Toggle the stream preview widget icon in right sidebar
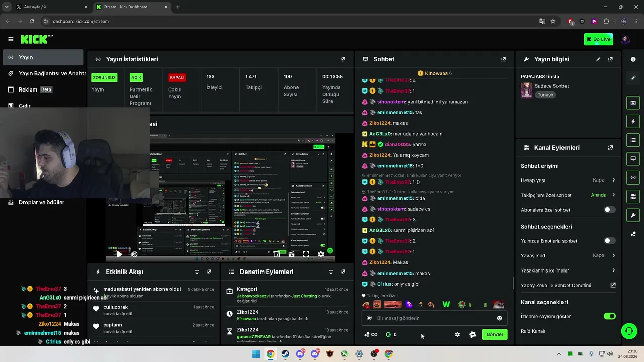The height and width of the screenshot is (362, 644). pyautogui.click(x=633, y=103)
